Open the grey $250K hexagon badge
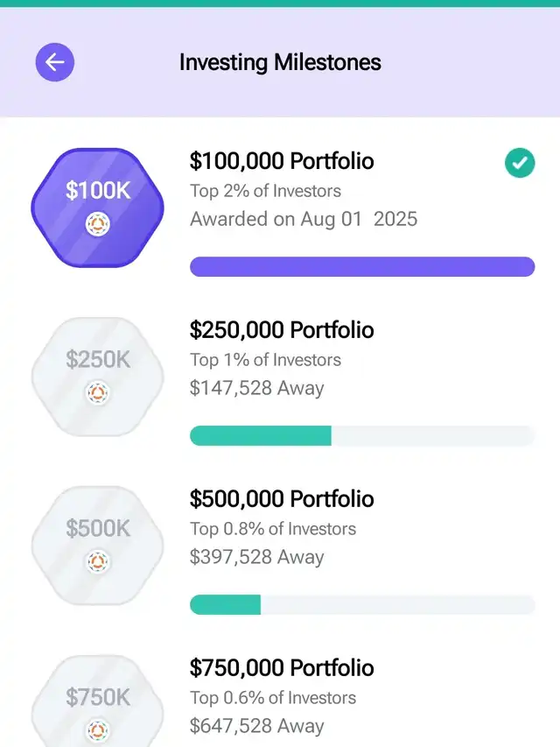The width and height of the screenshot is (560, 747). click(98, 377)
